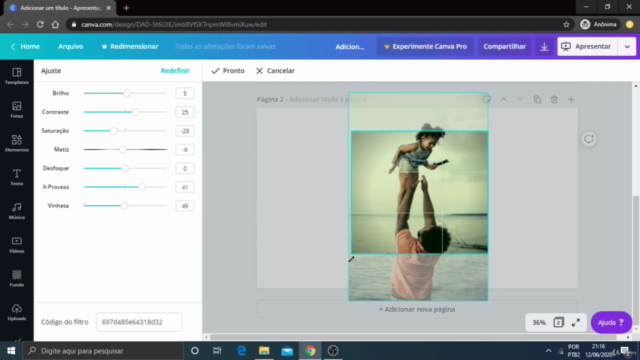The image size is (640, 360).
Task: Click the cropped beach photo
Action: click(x=419, y=192)
